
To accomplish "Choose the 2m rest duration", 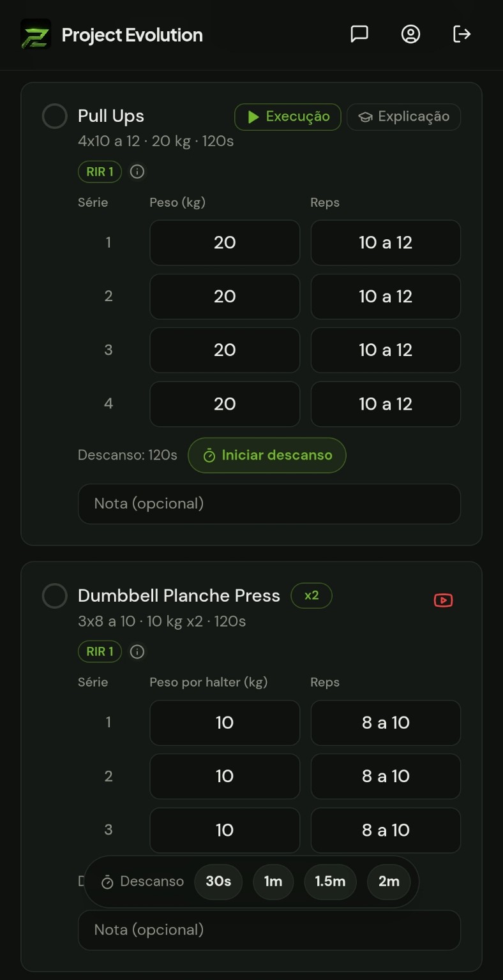I will [x=389, y=881].
